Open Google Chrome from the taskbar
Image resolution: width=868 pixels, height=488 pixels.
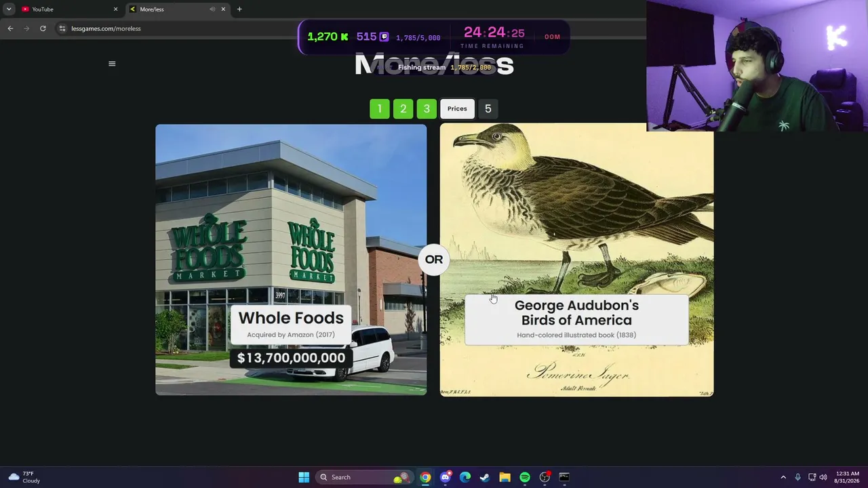[x=425, y=477]
